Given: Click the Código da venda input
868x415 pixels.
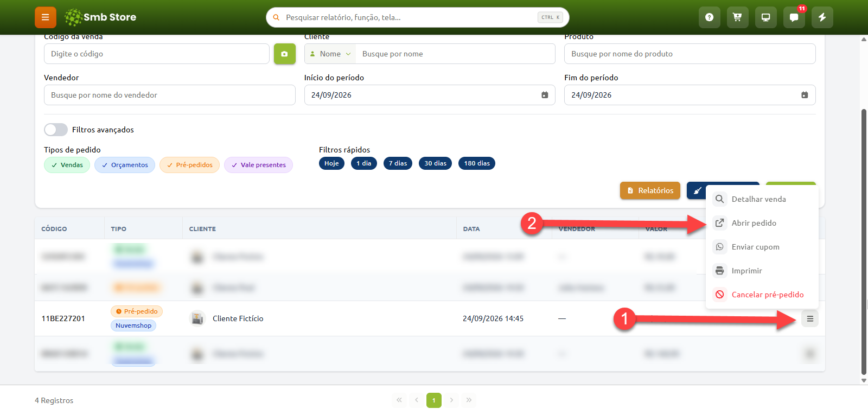Looking at the screenshot, I should click(x=157, y=54).
